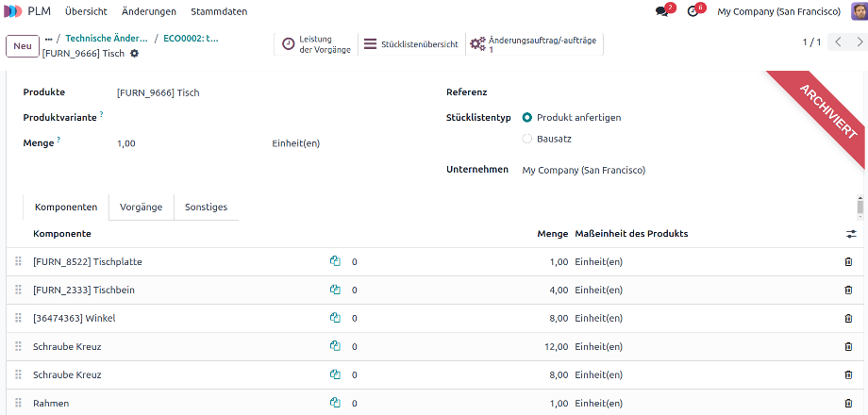Grab the drag handle of Winkel row
The image size is (868, 415).
pyautogui.click(x=18, y=318)
